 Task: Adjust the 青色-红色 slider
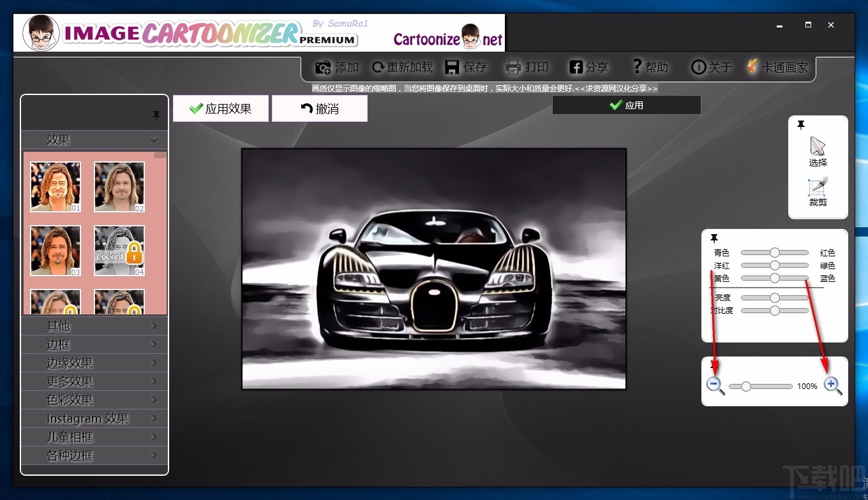(x=775, y=253)
